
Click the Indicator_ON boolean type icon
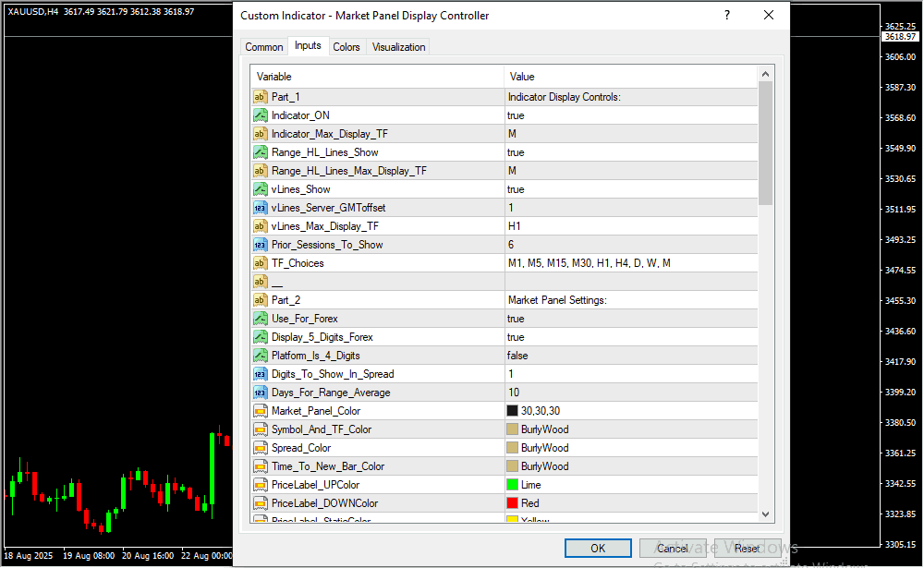click(260, 115)
